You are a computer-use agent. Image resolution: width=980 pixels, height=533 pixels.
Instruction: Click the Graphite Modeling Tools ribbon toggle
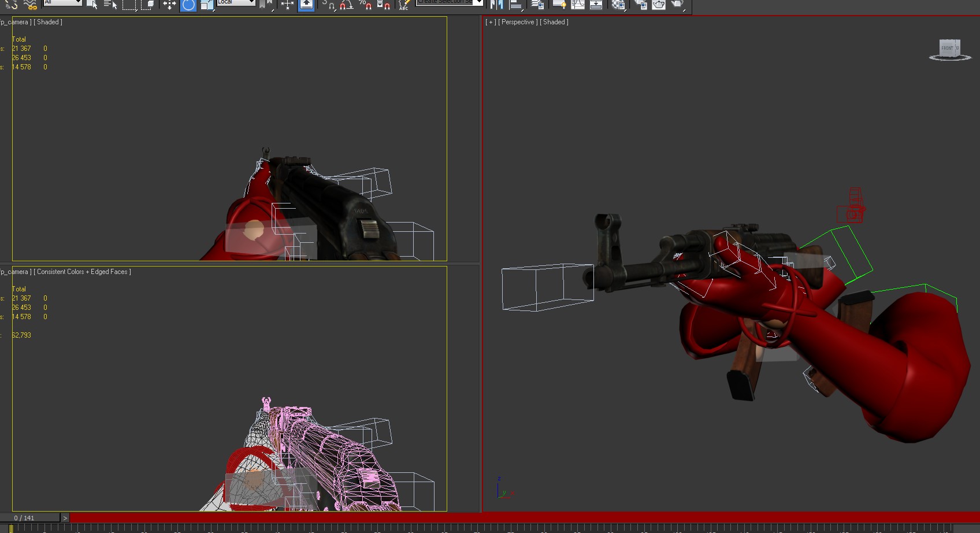pos(559,5)
